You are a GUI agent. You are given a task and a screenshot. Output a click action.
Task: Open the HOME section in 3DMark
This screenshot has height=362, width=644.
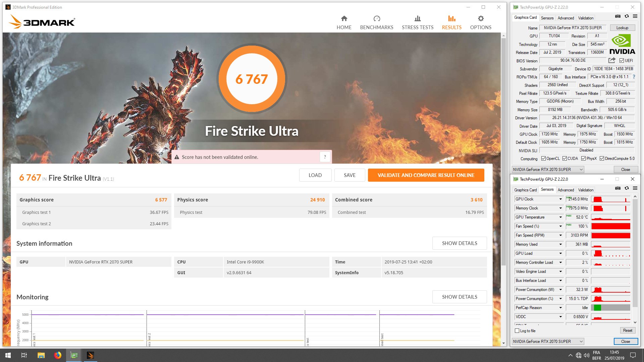[x=344, y=23]
